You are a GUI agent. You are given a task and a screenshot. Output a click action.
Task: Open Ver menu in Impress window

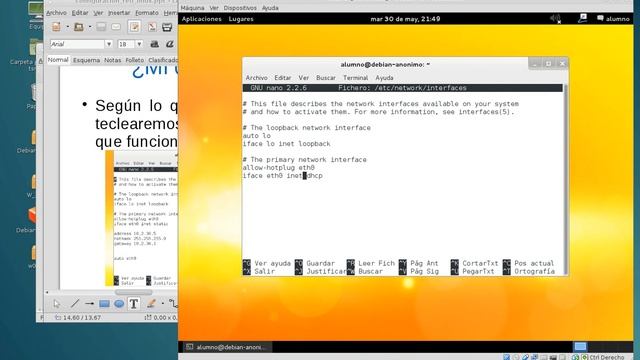pyautogui.click(x=98, y=13)
